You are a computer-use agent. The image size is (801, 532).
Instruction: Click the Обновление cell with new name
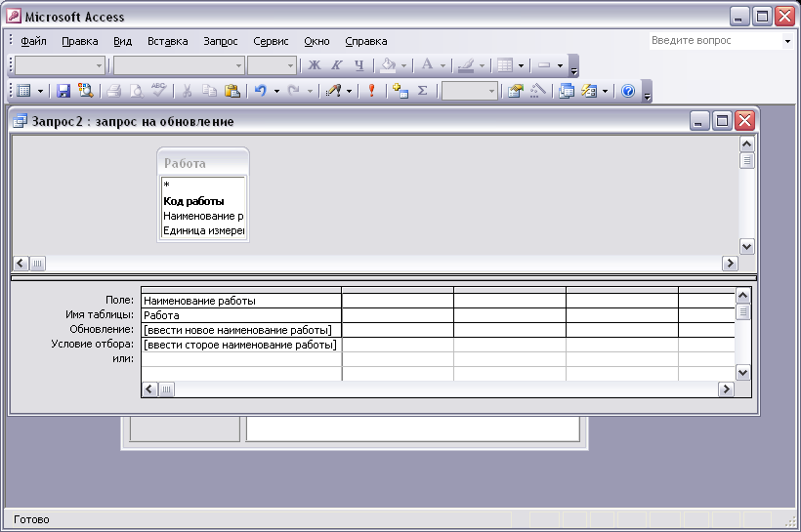241,330
